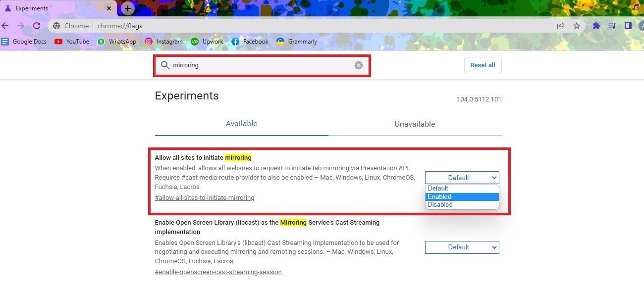The image size is (644, 286).
Task: Clear the mirroring search query
Action: pyautogui.click(x=358, y=65)
